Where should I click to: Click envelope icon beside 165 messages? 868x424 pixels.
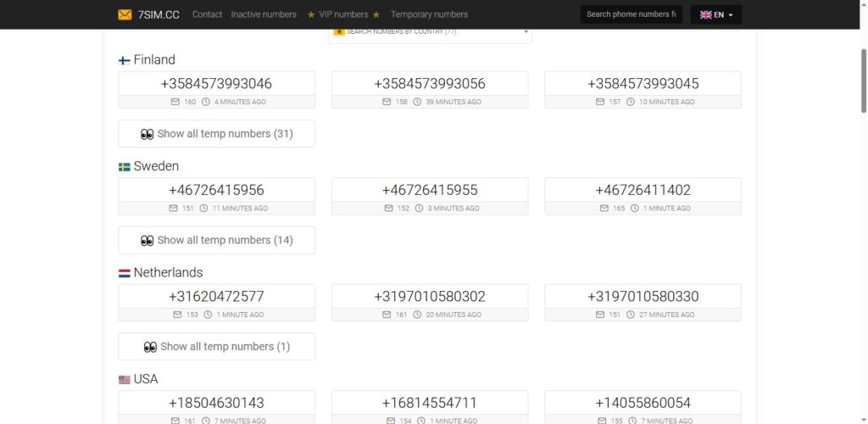pos(604,208)
